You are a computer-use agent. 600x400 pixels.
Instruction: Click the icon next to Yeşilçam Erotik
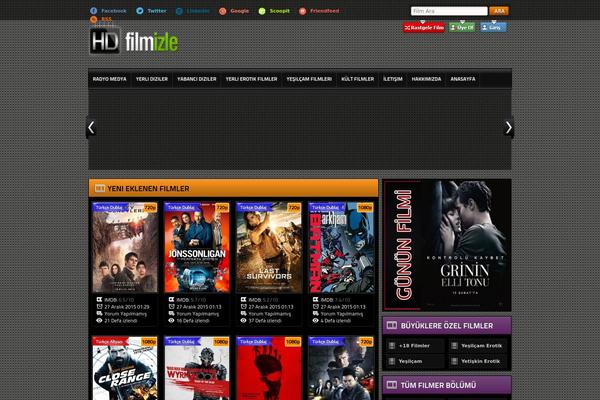pos(454,346)
